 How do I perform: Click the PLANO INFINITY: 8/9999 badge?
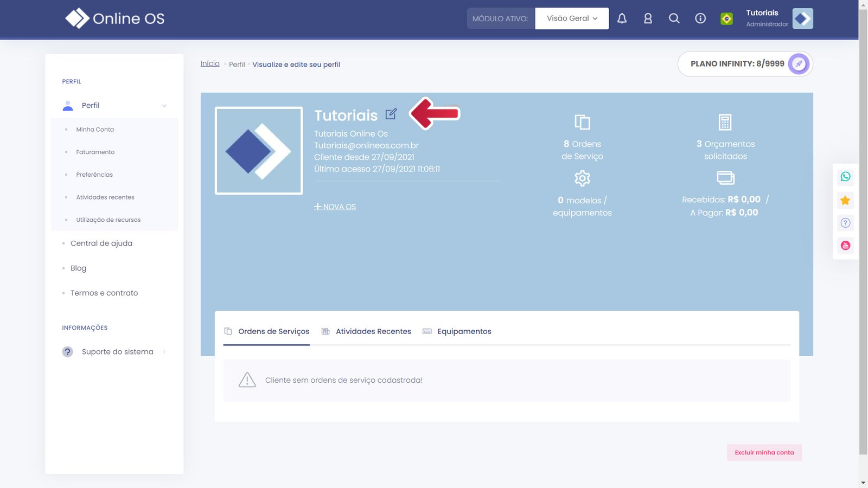[745, 64]
